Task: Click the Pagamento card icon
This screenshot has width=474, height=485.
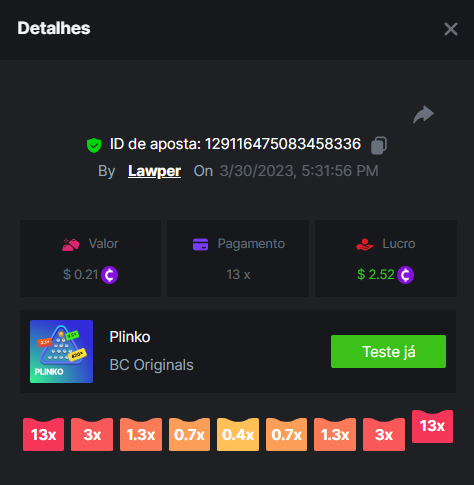Action: (200, 244)
